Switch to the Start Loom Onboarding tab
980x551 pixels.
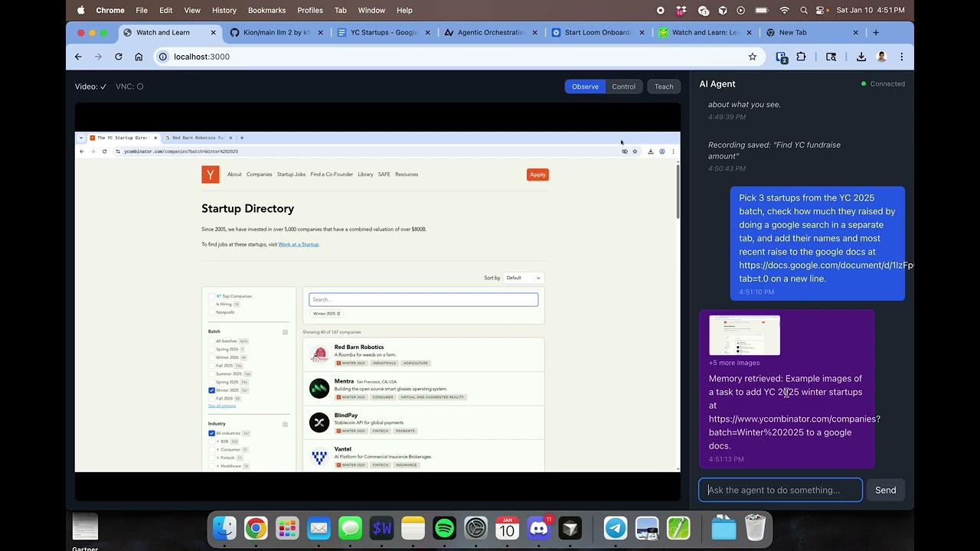(x=597, y=32)
